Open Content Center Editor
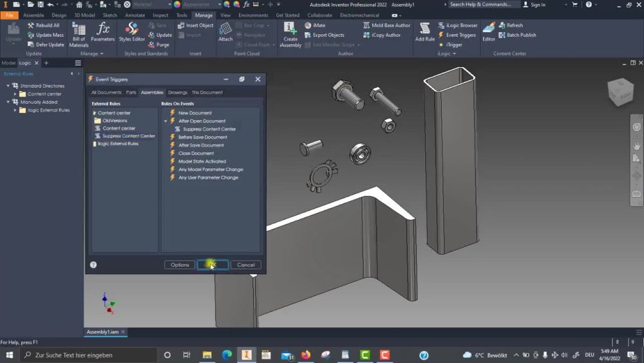Screen dimensions: 644x363 click(x=489, y=32)
